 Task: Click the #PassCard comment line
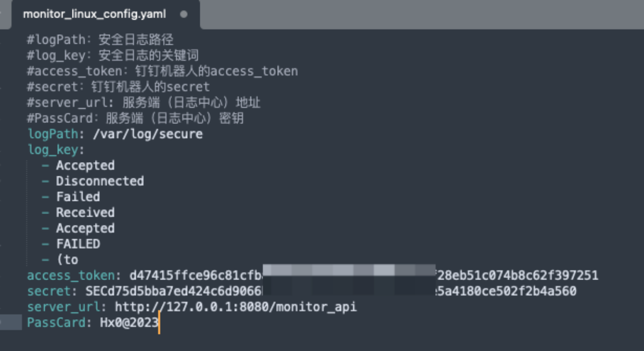click(x=136, y=118)
